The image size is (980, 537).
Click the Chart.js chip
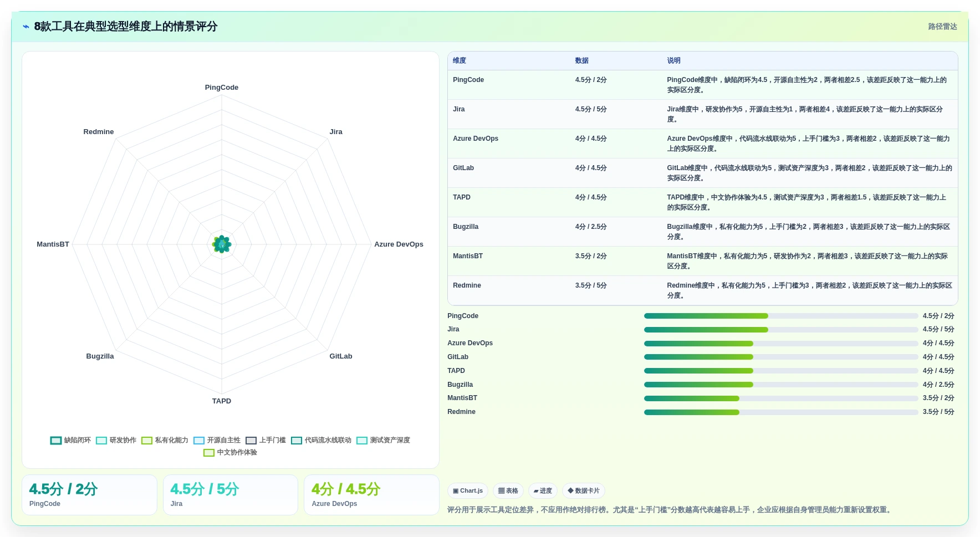(468, 491)
